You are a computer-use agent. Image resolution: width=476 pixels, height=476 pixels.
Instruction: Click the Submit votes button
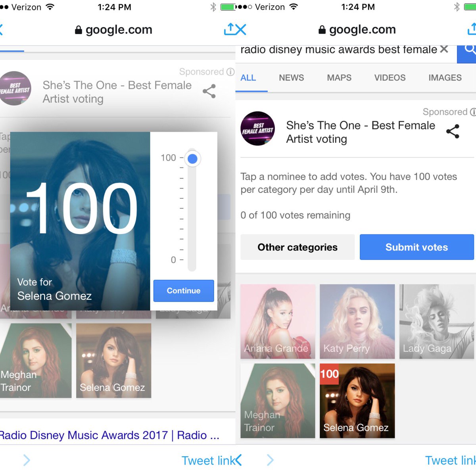coord(417,247)
